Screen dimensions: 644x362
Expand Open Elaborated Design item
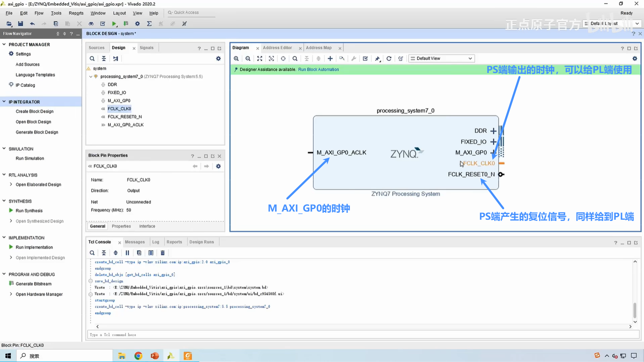[11, 184]
